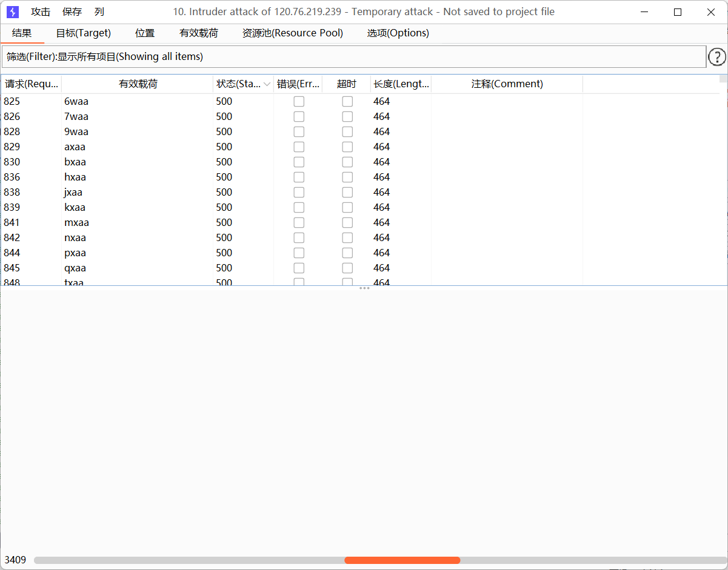This screenshot has width=728, height=570.
Task: Switch to the 目标(Target) tab
Action: [x=84, y=33]
